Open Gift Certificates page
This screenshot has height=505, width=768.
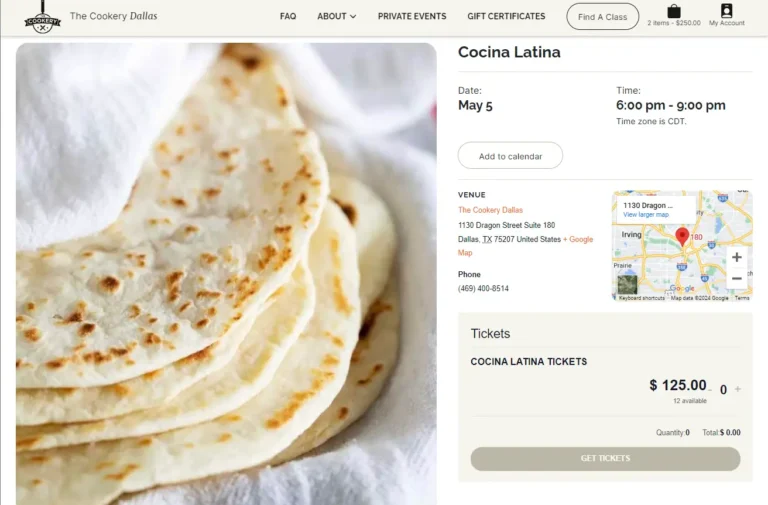tap(506, 17)
